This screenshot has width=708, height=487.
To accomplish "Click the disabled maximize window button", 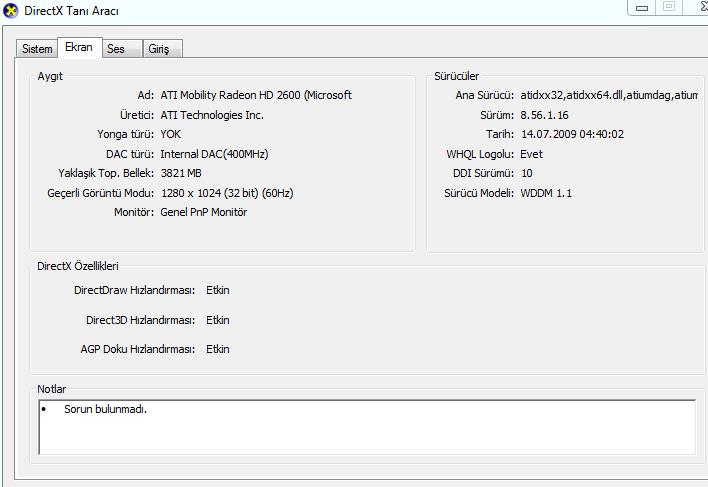I will (669, 7).
